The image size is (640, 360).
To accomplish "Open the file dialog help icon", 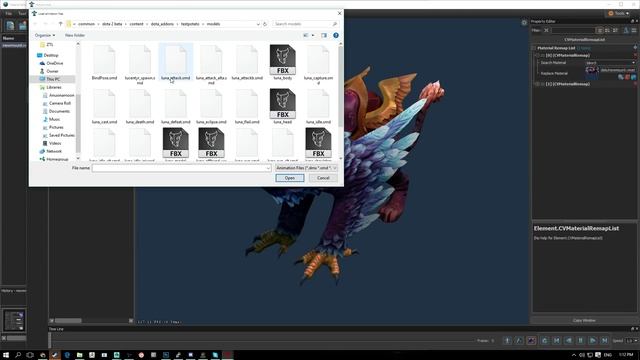I will click(x=336, y=36).
